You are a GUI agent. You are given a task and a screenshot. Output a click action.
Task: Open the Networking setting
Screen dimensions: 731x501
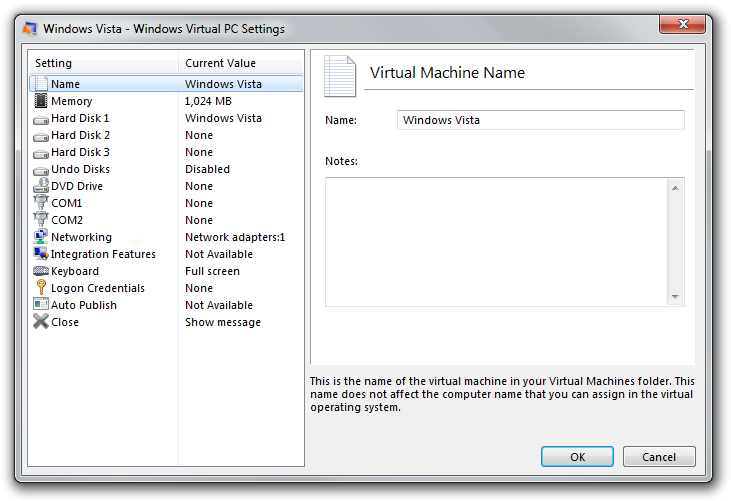(82, 237)
